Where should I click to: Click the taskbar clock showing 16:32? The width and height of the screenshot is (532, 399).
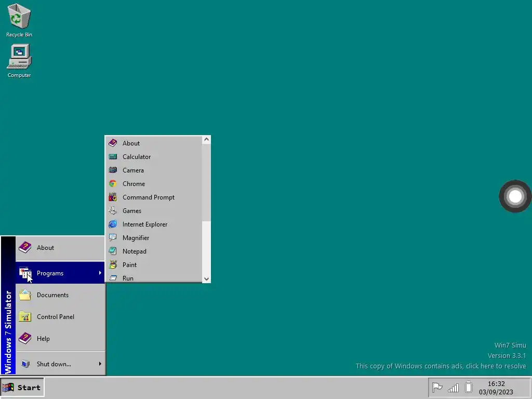pos(496,384)
